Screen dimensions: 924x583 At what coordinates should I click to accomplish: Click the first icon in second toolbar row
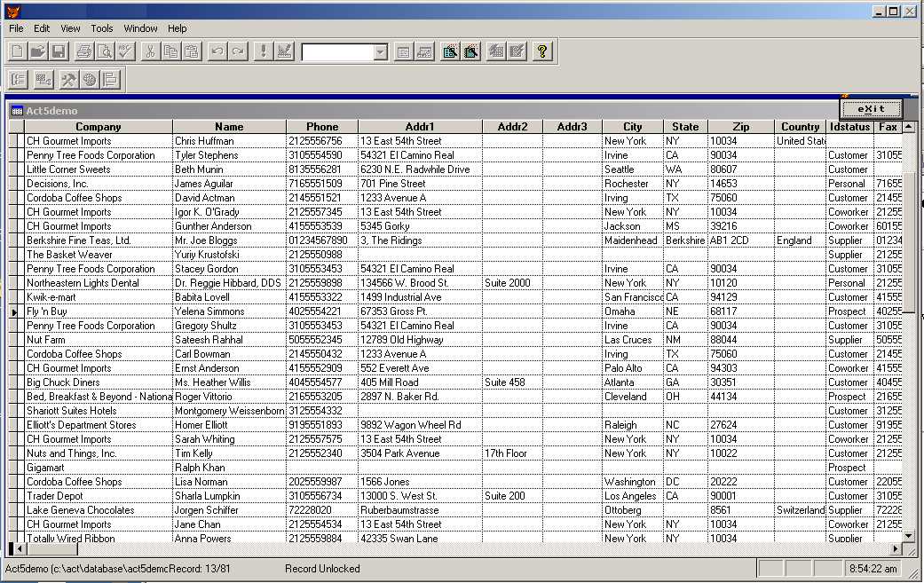[x=19, y=79]
